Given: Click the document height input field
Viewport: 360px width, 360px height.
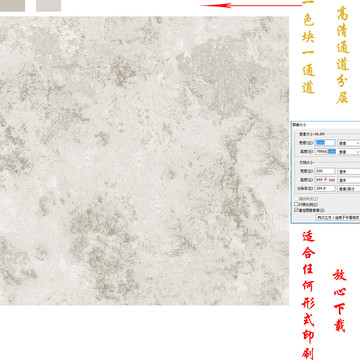Looking at the screenshot, I should (325, 180).
